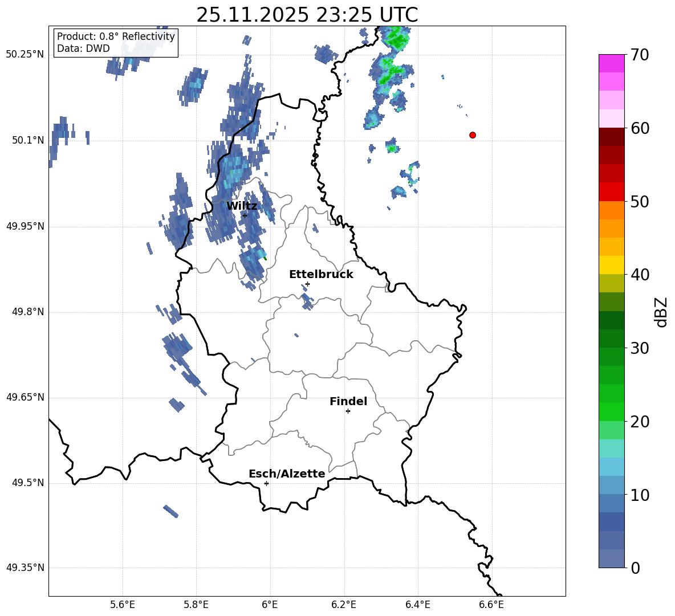Click the Wiltz station cross marker
The width and height of the screenshot is (675, 616).
245,215
